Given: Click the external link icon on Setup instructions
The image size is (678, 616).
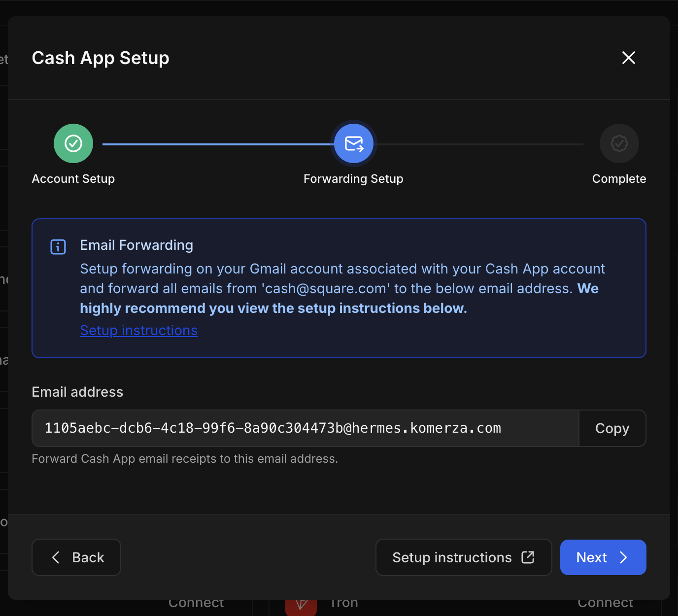Looking at the screenshot, I should [527, 557].
